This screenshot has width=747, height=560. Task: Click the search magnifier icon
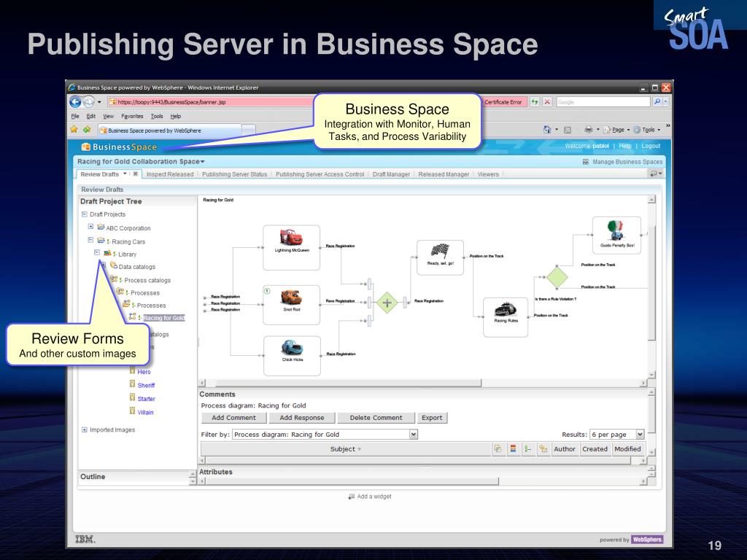tap(657, 102)
